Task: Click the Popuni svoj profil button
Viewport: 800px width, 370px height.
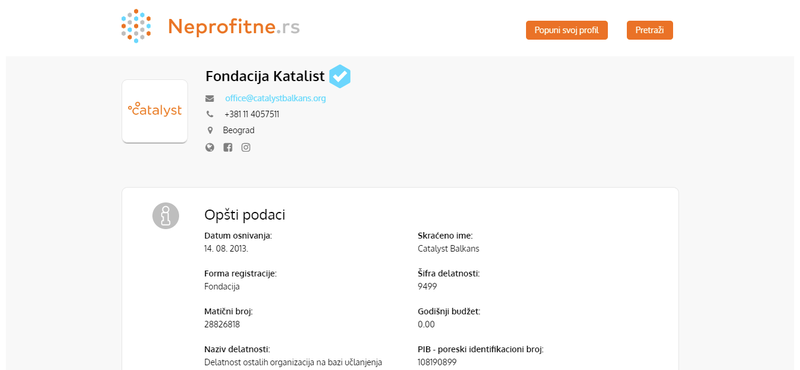Action: coord(567,30)
